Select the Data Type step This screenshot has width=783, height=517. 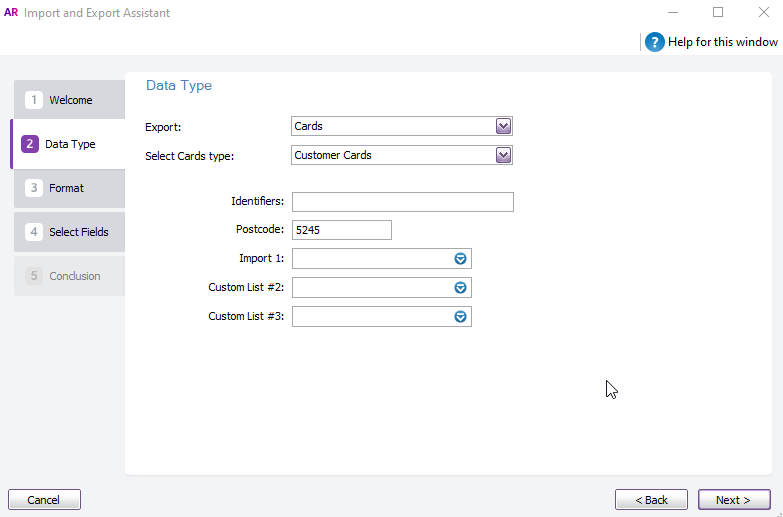coord(70,144)
